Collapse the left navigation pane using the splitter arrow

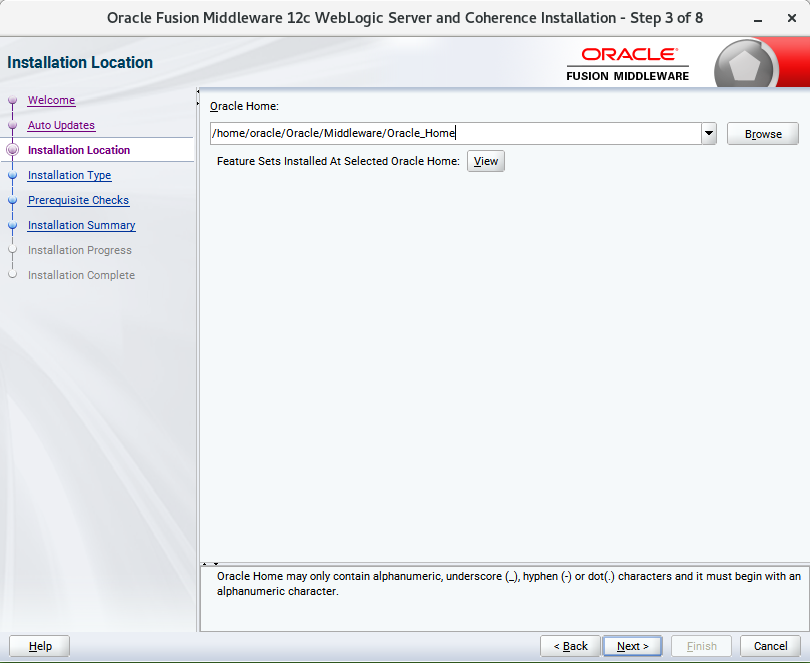point(199,94)
